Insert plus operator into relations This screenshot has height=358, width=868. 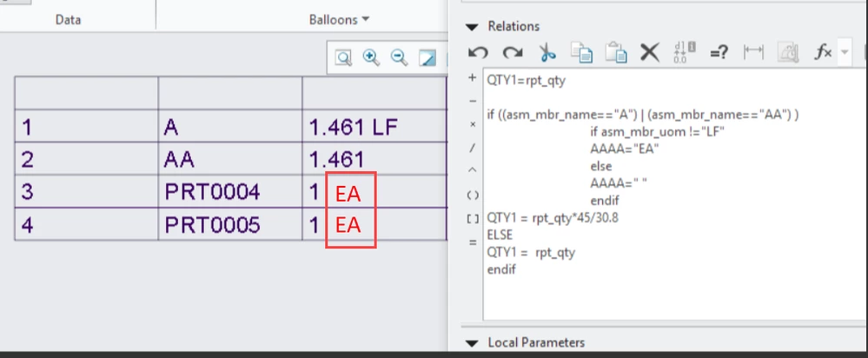[x=472, y=77]
